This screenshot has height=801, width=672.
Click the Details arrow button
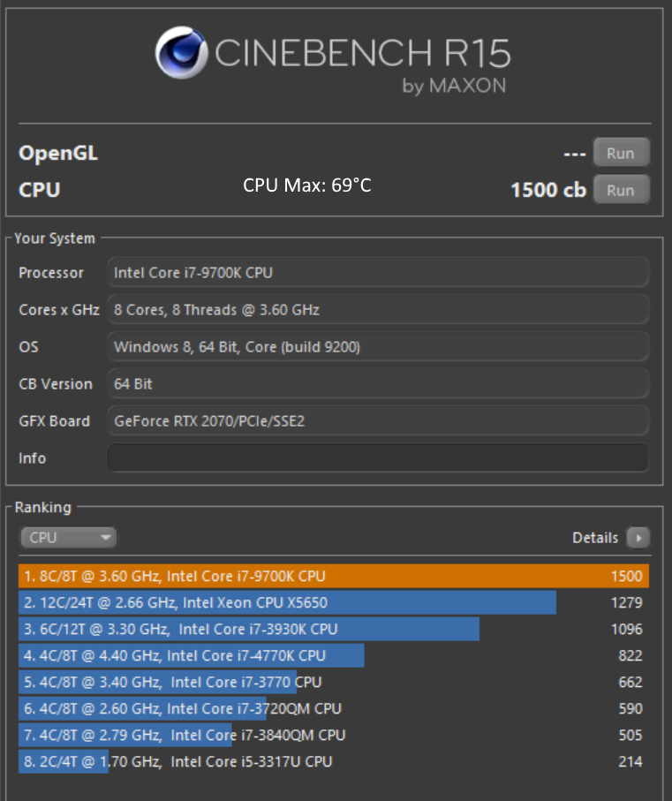pos(638,537)
